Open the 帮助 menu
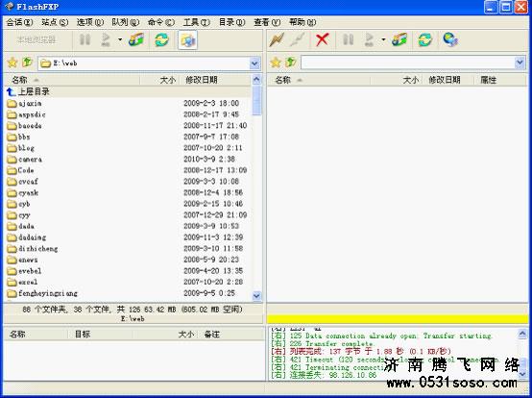 pos(302,22)
